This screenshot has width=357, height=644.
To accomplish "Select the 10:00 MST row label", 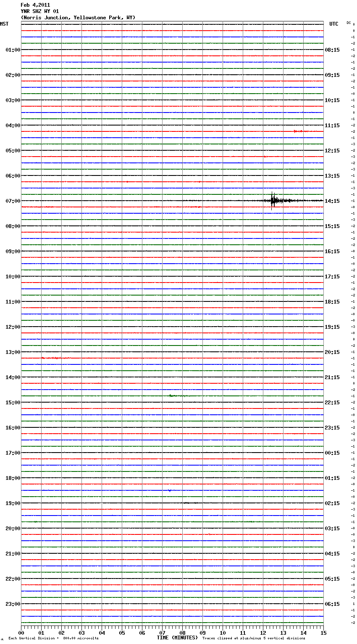I will click(13, 277).
